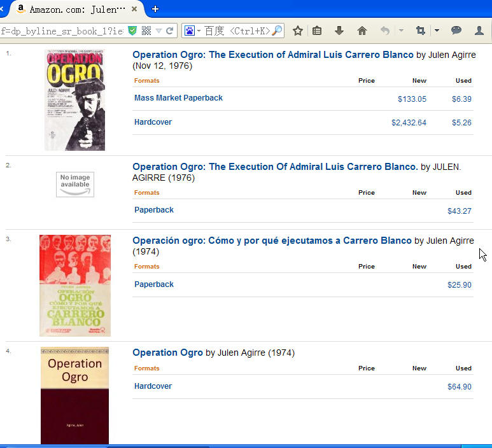492x448 pixels.
Task: Open the maroon Operation Ogro cover thumbnail
Action: tap(74, 395)
